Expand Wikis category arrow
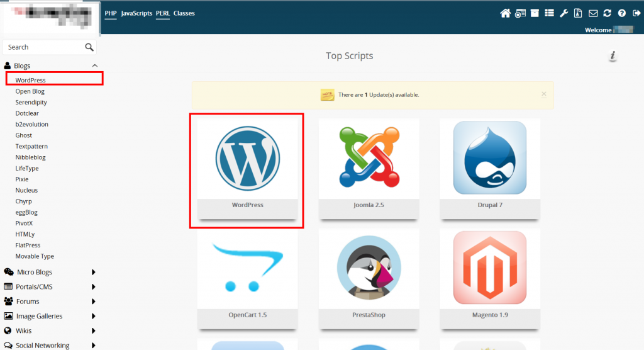 (94, 330)
